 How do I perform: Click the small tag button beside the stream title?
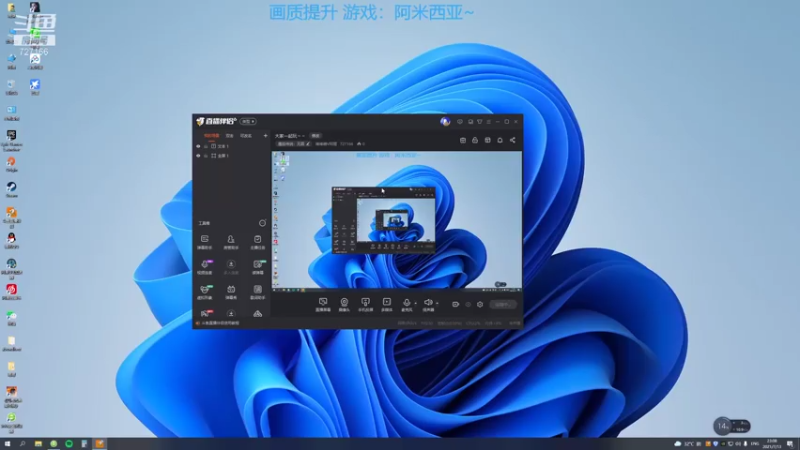pos(316,136)
